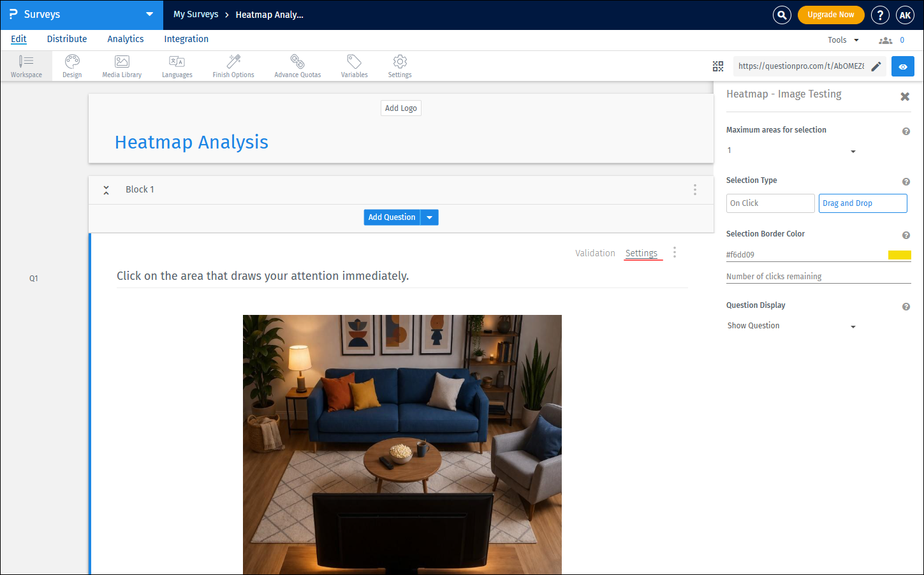Click the Upgrade Now button

click(831, 14)
